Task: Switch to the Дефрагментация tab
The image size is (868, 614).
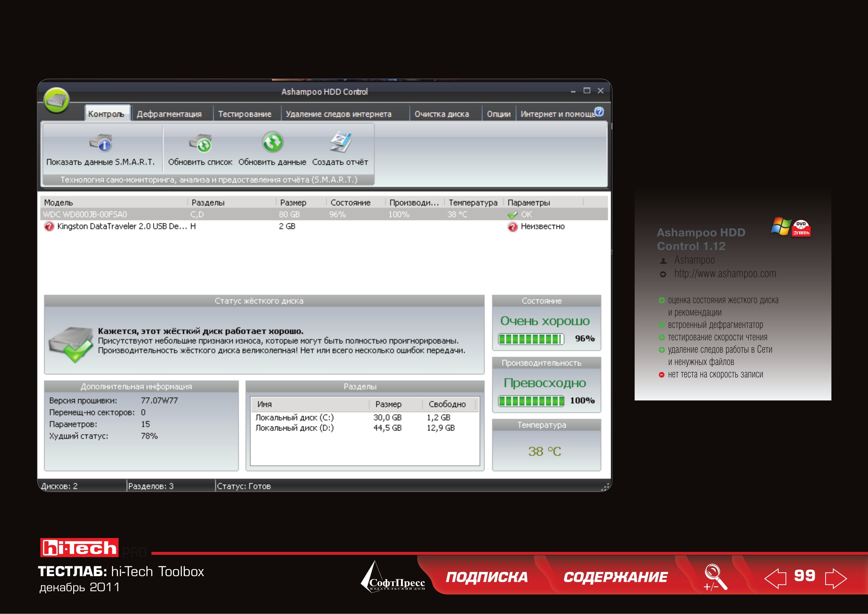Action: pos(169,114)
